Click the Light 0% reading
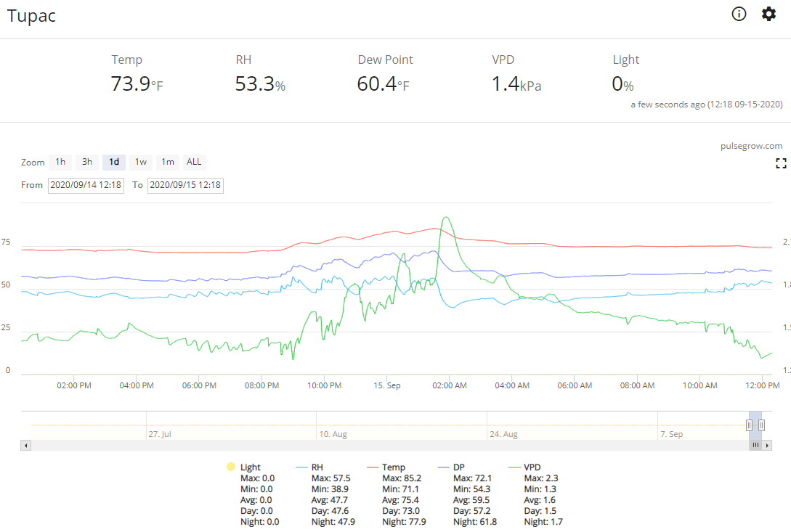Image resolution: width=791 pixels, height=532 pixels. pyautogui.click(x=622, y=83)
